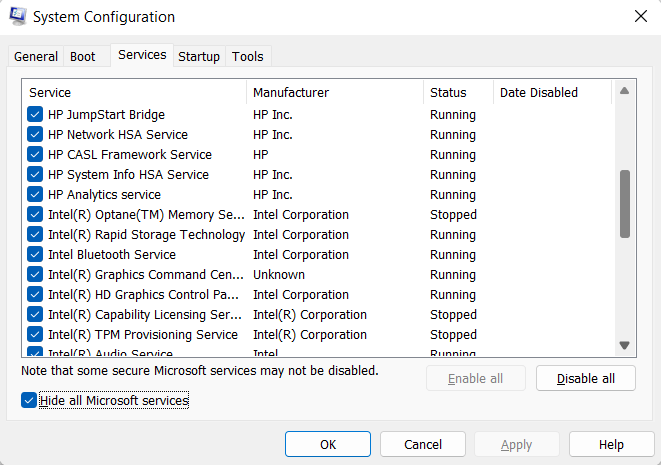This screenshot has height=465, width=661.
Task: Toggle Intel(R) Rapid Storage Technology checkbox
Action: (x=35, y=234)
